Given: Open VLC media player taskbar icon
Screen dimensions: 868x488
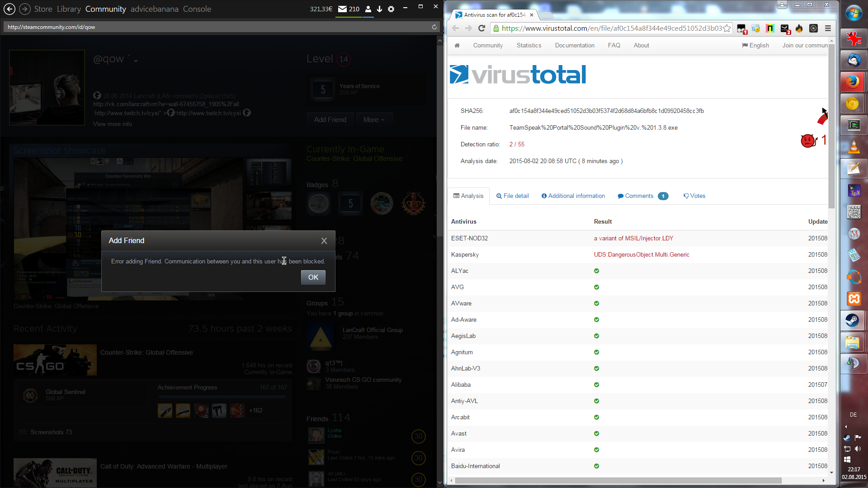Looking at the screenshot, I should pos(854,147).
